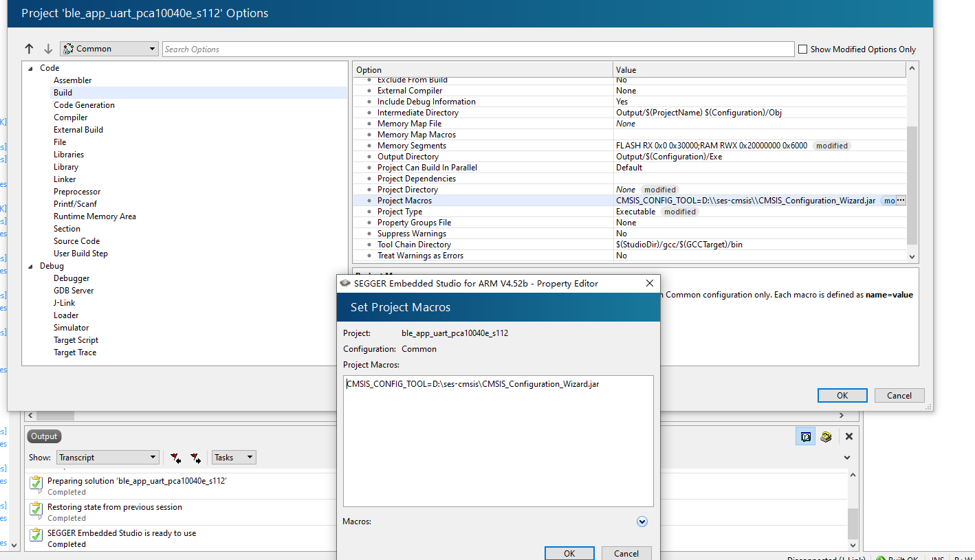This screenshot has height=560, width=975.
Task: Jump to previous task with red flag icon
Action: [175, 457]
